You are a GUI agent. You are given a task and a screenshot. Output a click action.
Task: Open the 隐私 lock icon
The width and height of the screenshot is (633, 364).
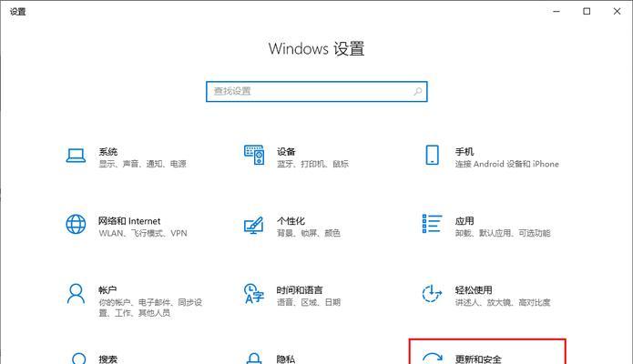click(254, 359)
